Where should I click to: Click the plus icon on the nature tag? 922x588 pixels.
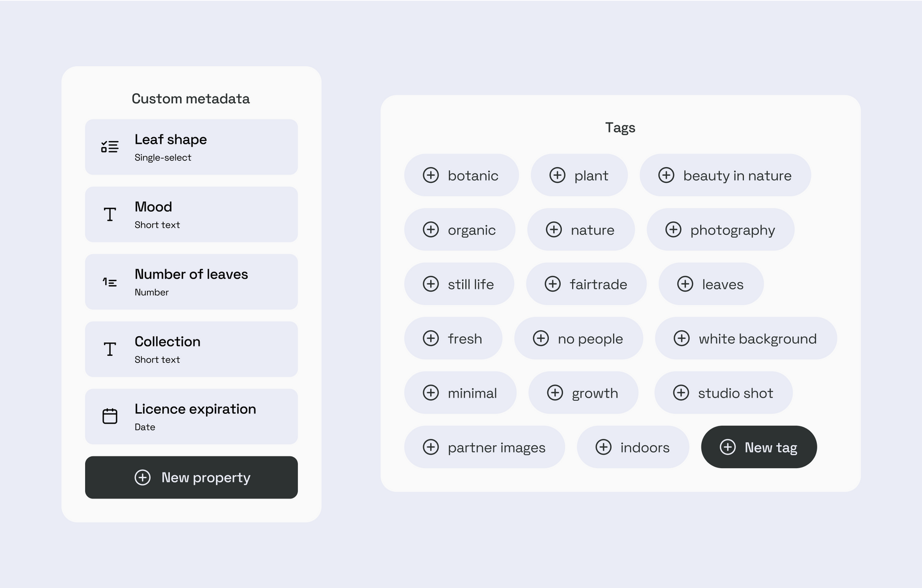(554, 229)
